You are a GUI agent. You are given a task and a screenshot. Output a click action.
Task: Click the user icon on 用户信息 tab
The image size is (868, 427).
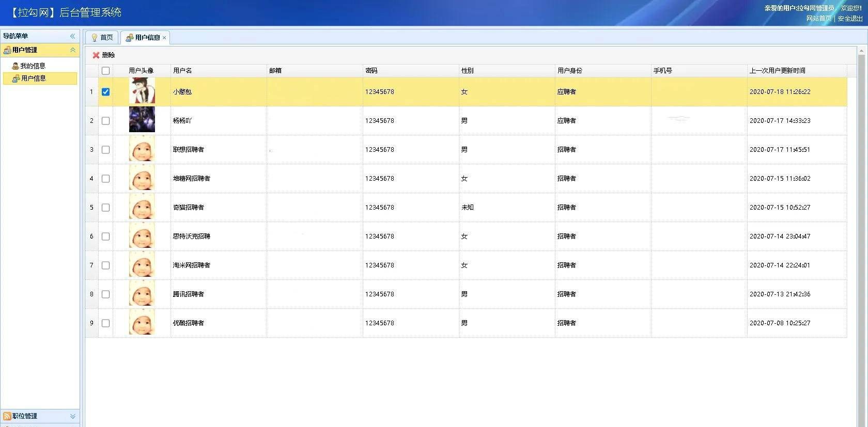click(x=130, y=38)
